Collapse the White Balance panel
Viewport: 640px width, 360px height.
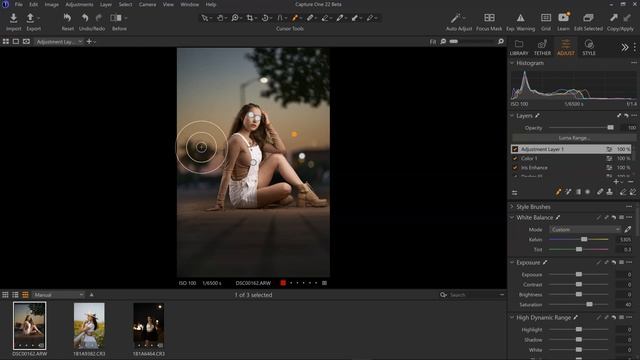[512, 218]
